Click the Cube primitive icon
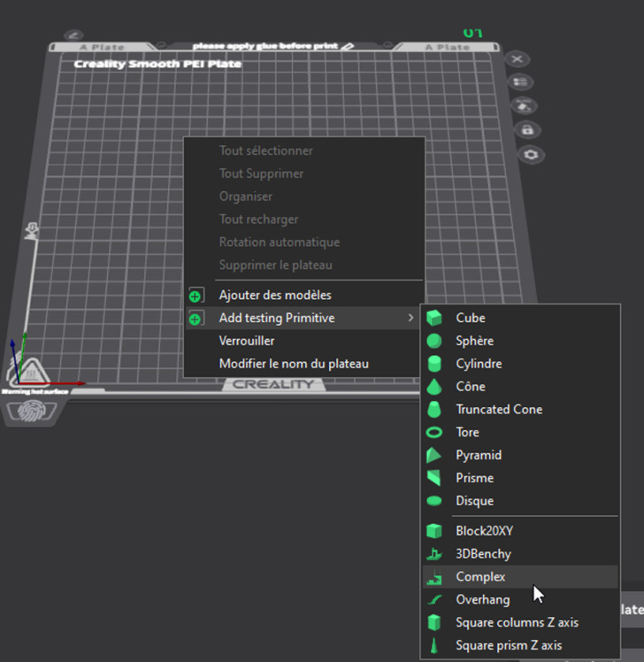 433,318
